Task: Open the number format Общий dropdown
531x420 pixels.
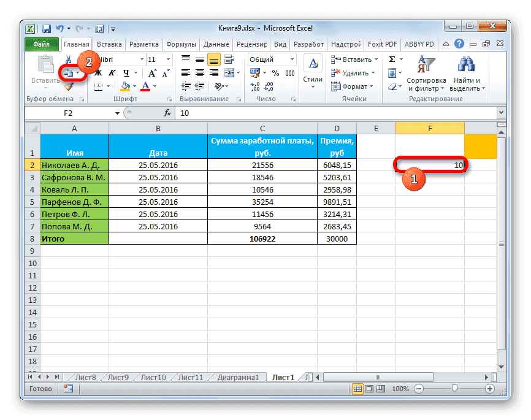Action: [x=292, y=59]
